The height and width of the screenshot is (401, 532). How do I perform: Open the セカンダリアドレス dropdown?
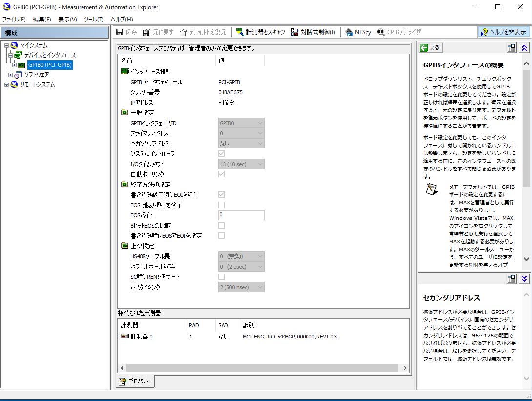(x=241, y=143)
